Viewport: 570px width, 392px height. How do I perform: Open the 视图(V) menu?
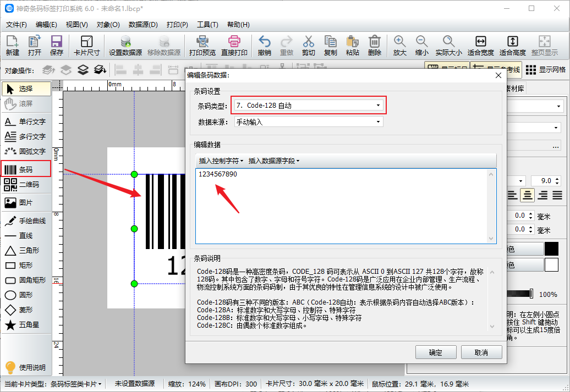[x=76, y=25]
